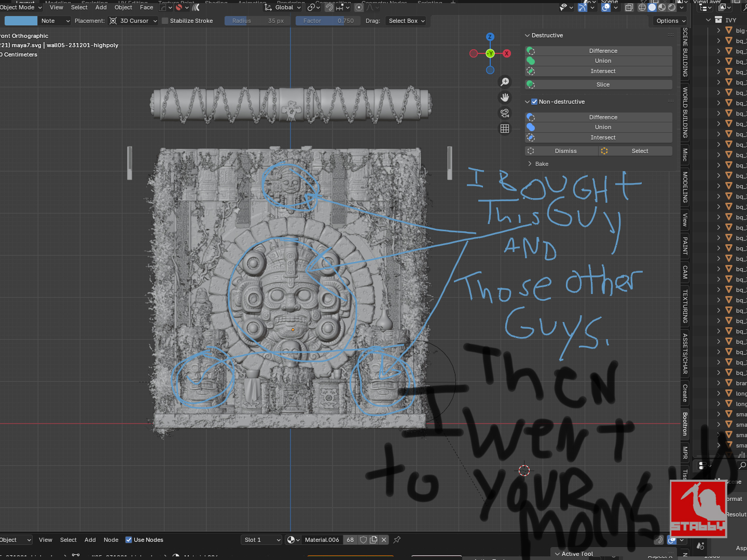Click the Dismiss button

point(561,151)
